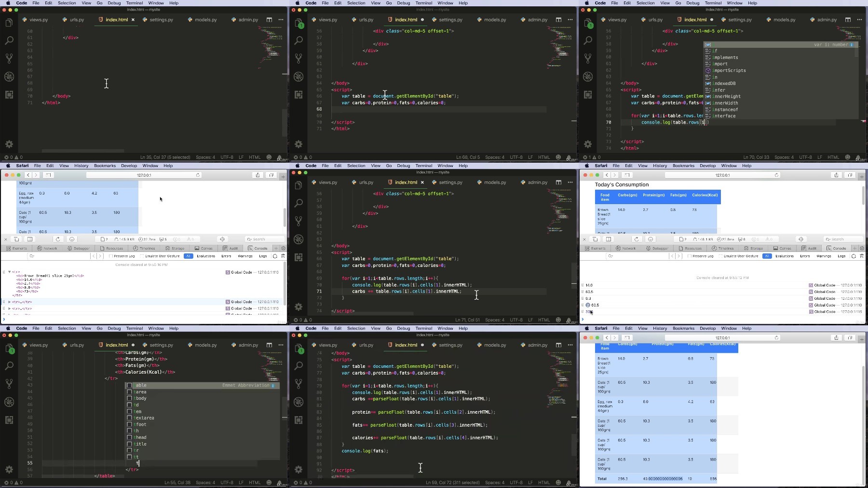
Task: Open Source Control in editor with Emmet Abbreviation popup
Action: click(x=9, y=384)
